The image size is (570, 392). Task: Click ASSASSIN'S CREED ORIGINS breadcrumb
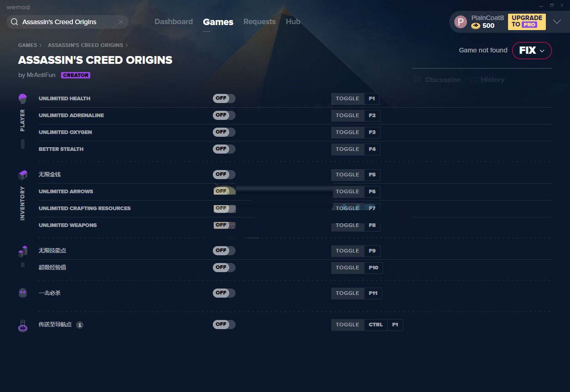(x=85, y=45)
